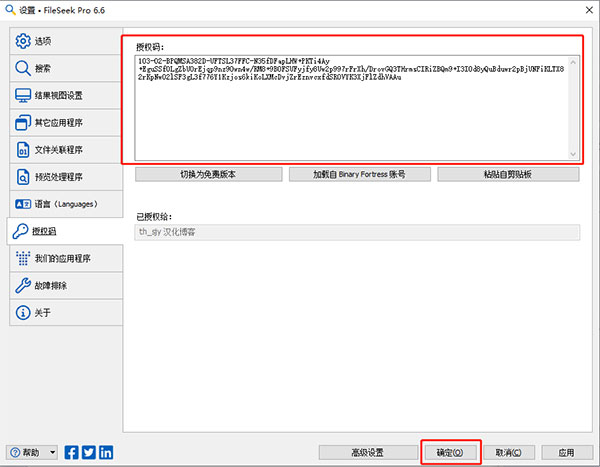This screenshot has height=467, width=600.
Task: Switch to the 文件关联程序 tab
Action: 66,150
